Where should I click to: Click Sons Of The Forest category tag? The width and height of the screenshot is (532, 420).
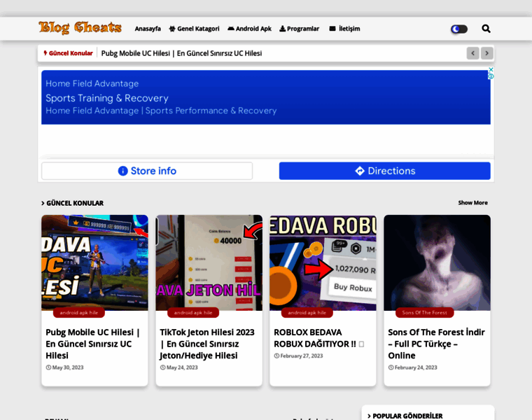424,312
